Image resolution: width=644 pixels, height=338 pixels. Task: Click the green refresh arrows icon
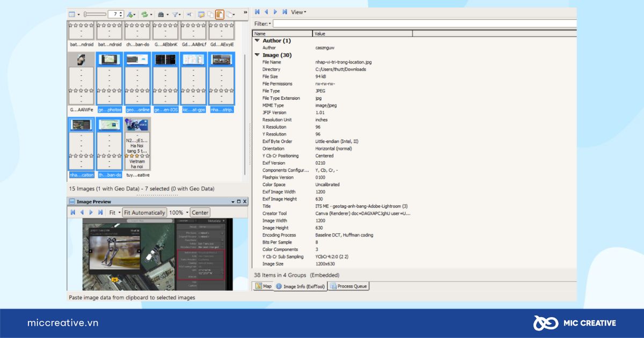point(144,14)
